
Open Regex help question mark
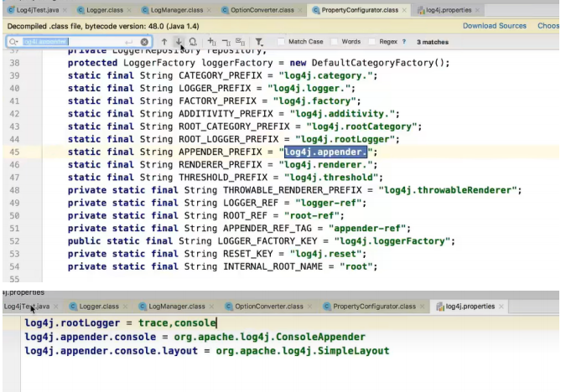pyautogui.click(x=404, y=42)
